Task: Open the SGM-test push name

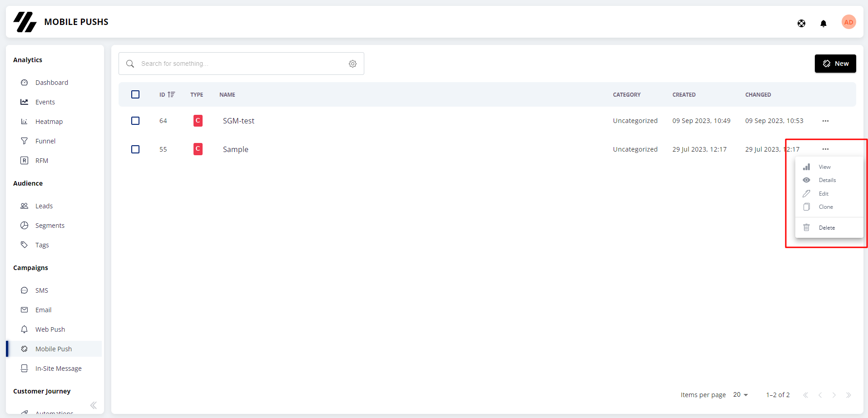Action: pyautogui.click(x=238, y=121)
